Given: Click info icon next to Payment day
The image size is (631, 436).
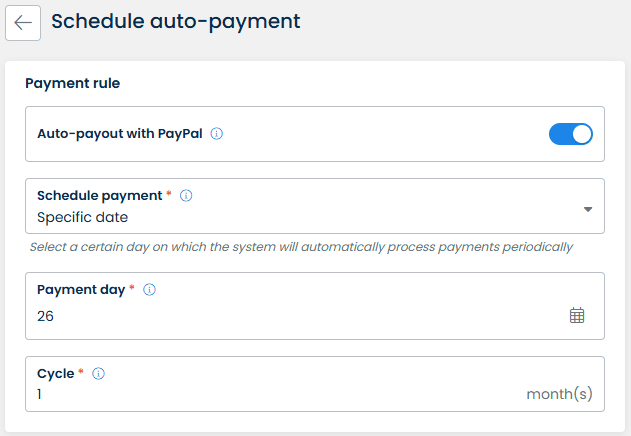Looking at the screenshot, I should pos(149,290).
